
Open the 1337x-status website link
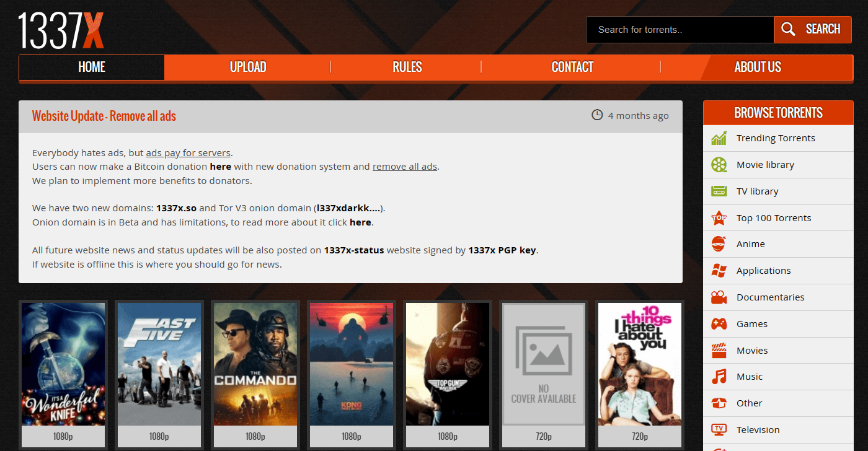(x=354, y=250)
